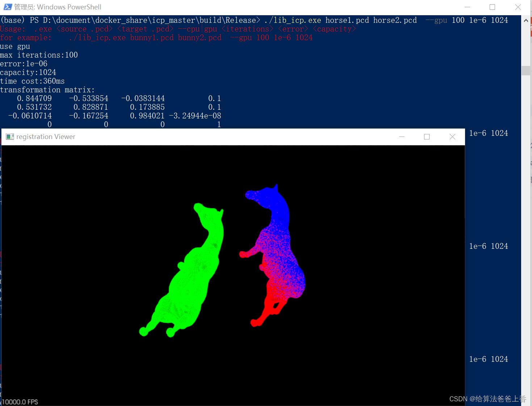Minimize the Windows PowerShell window
The image size is (532, 406).
[x=467, y=7]
